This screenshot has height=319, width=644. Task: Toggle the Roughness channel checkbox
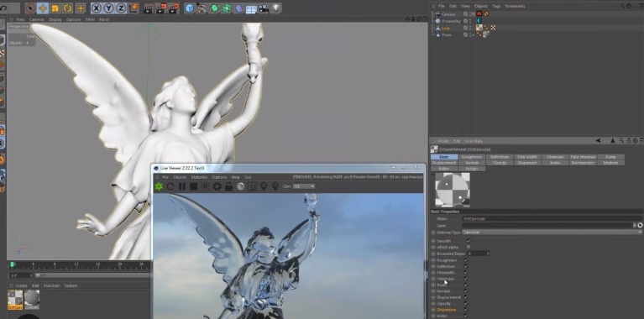click(466, 260)
